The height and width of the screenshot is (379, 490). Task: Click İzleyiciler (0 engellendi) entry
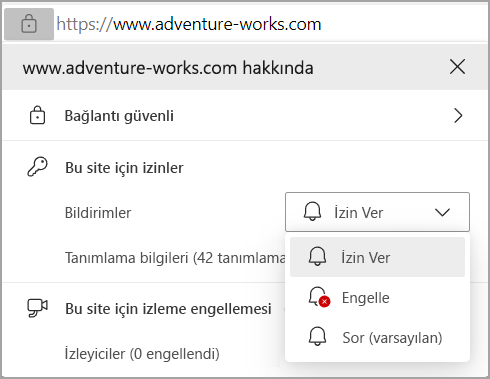pos(142,354)
